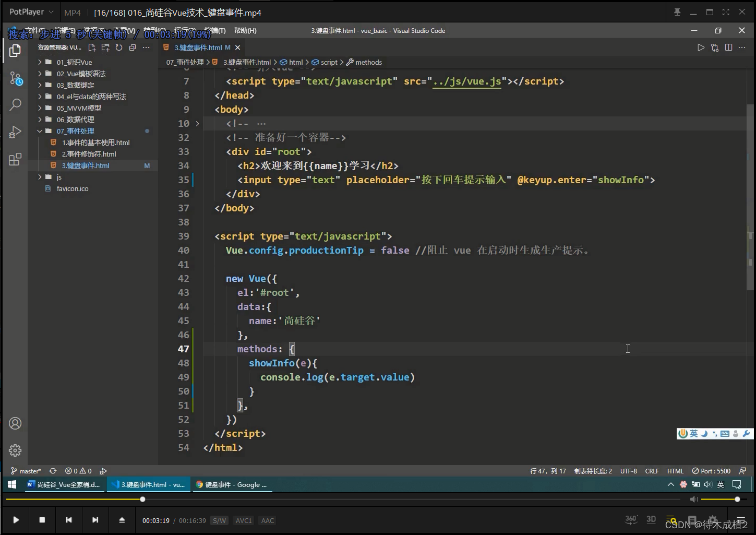This screenshot has width=756, height=535.
Task: Change the HTML language mode in status bar
Action: click(x=675, y=471)
